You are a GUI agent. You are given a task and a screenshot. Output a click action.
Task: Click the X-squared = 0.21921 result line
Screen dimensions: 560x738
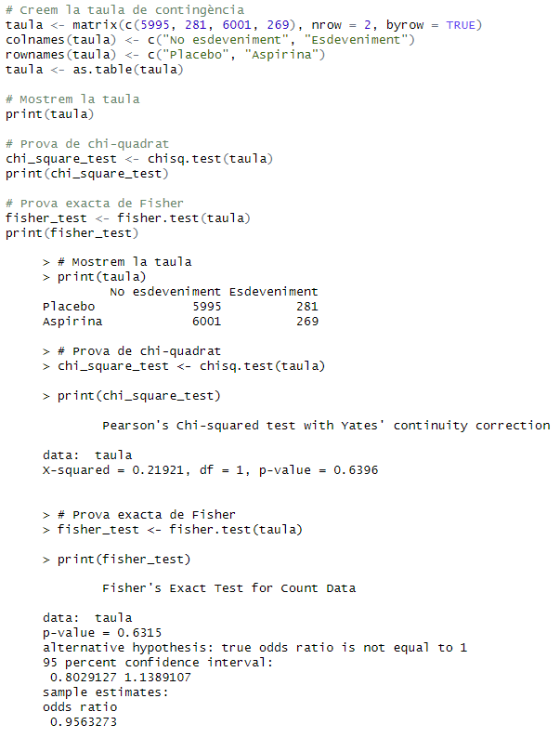click(210, 470)
